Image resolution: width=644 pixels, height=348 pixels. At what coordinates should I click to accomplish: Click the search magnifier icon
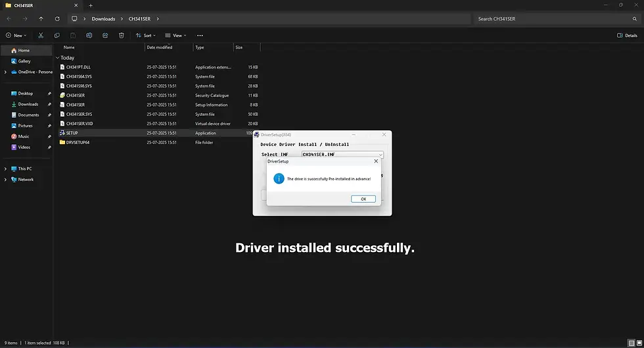click(x=634, y=18)
